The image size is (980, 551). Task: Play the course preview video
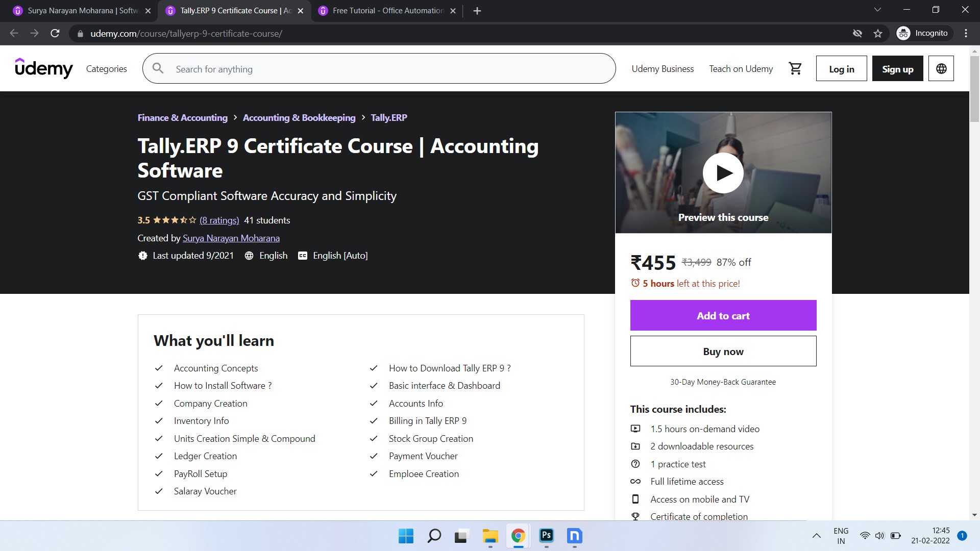[723, 173]
